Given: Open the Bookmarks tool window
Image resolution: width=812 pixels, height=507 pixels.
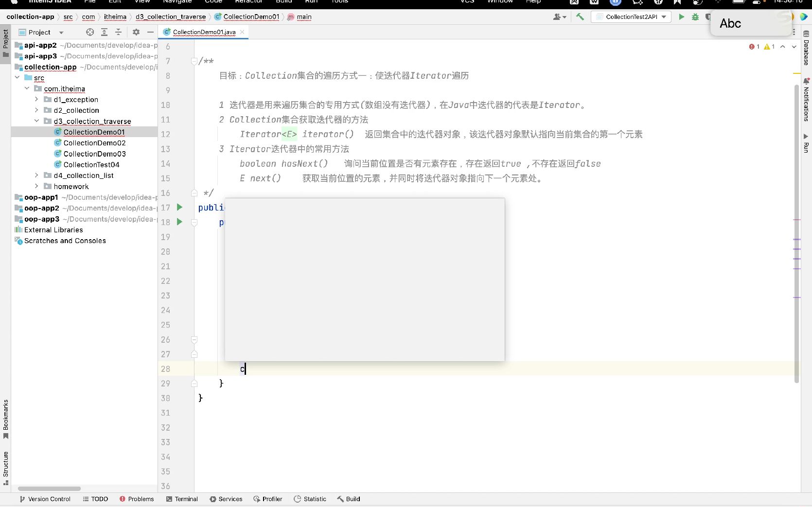Looking at the screenshot, I should tap(6, 419).
